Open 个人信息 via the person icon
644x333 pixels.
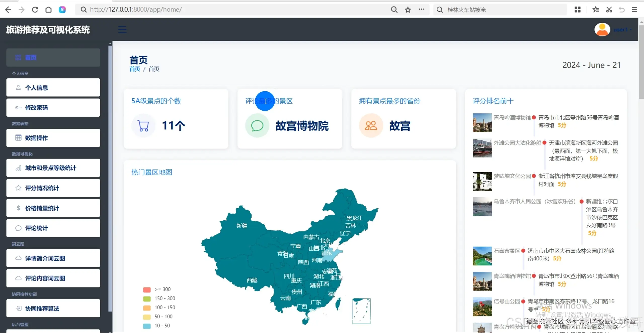(x=18, y=87)
